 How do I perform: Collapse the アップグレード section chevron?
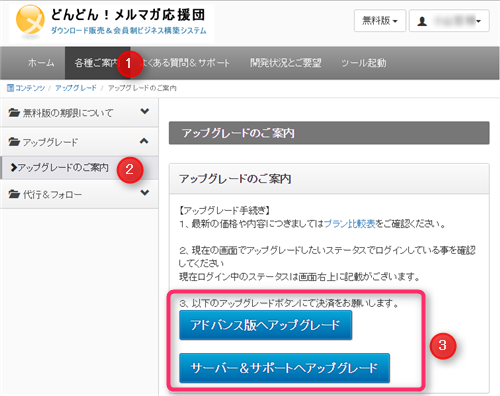point(144,141)
